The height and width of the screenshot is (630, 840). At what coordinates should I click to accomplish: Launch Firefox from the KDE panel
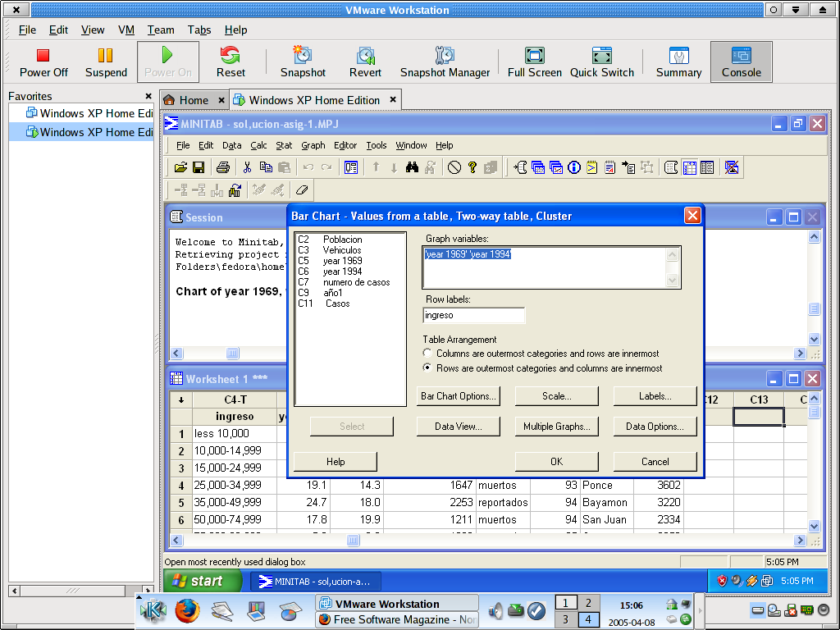pos(187,610)
